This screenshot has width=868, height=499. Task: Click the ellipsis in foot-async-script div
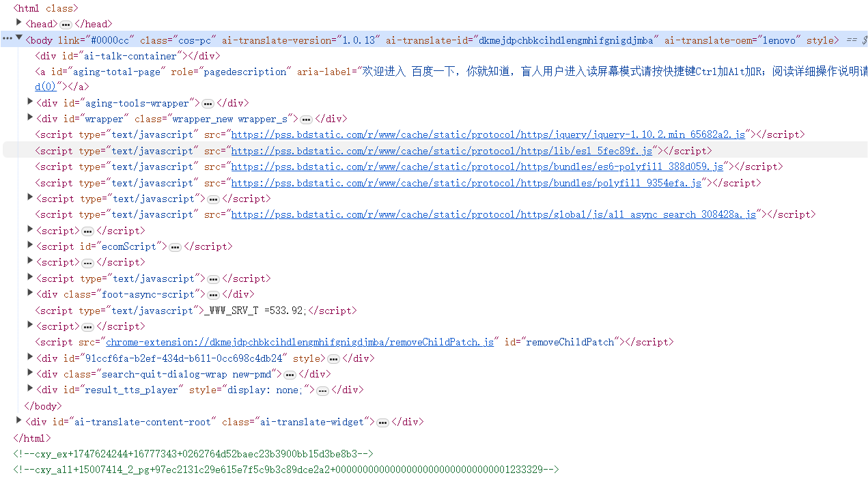tap(213, 295)
